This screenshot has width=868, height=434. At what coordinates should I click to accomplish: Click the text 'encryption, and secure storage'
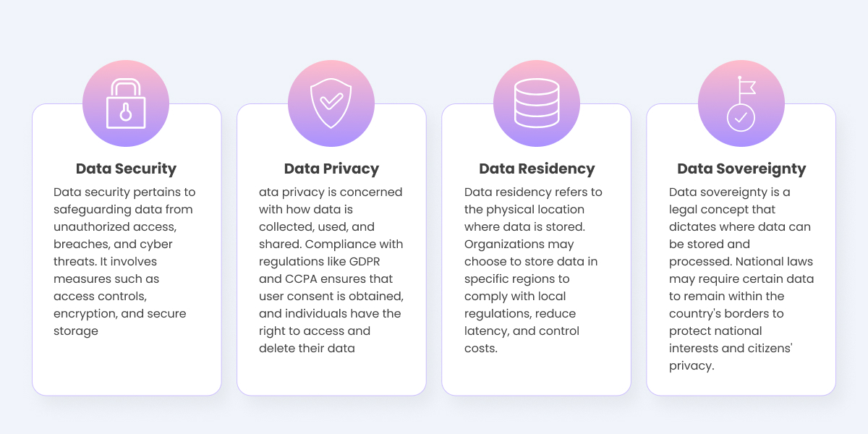pyautogui.click(x=120, y=323)
